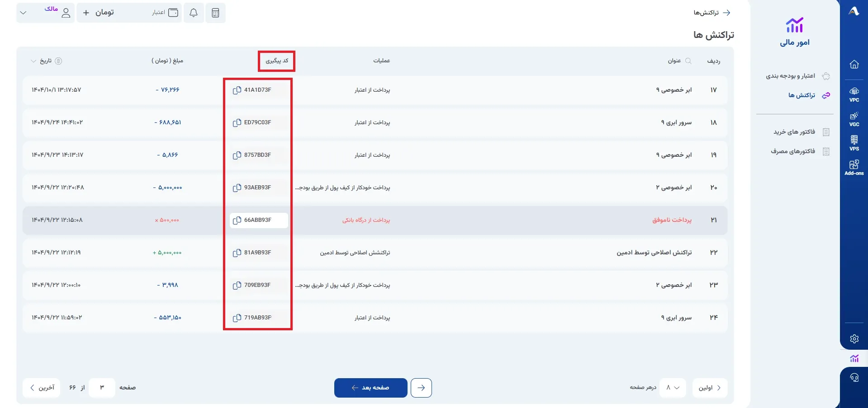Click the home icon in blue sidebar

click(x=854, y=64)
